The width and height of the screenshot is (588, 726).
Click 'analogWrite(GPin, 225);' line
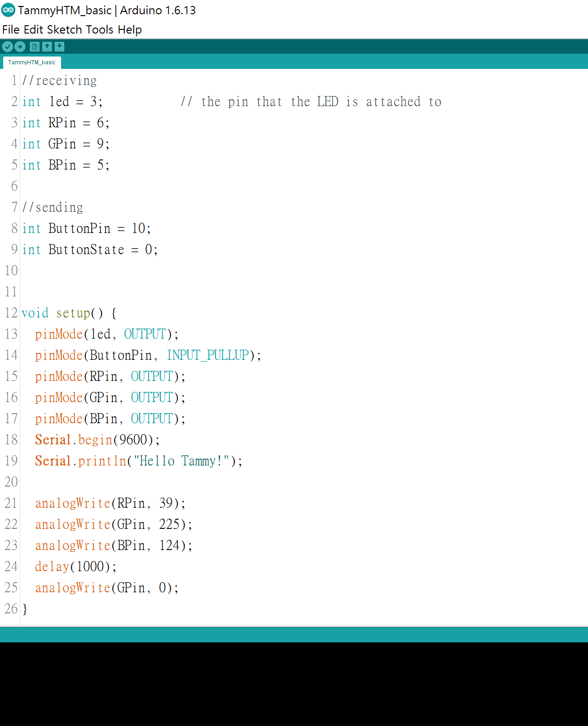coord(113,524)
